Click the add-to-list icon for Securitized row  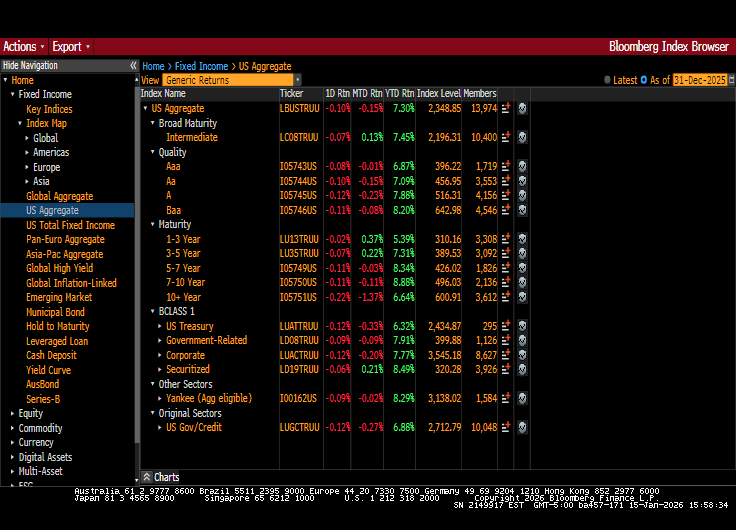[506, 369]
